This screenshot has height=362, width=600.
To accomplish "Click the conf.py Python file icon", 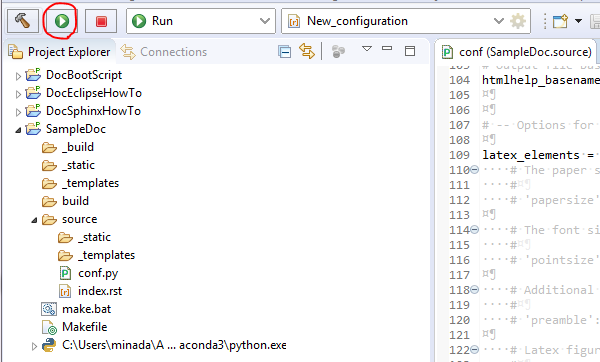I will (x=65, y=273).
